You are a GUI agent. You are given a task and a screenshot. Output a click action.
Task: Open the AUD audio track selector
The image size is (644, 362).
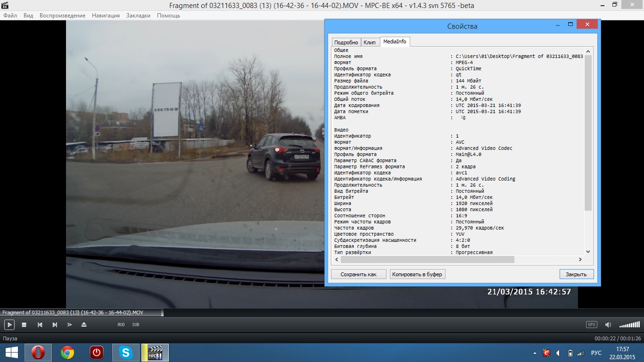(x=121, y=325)
